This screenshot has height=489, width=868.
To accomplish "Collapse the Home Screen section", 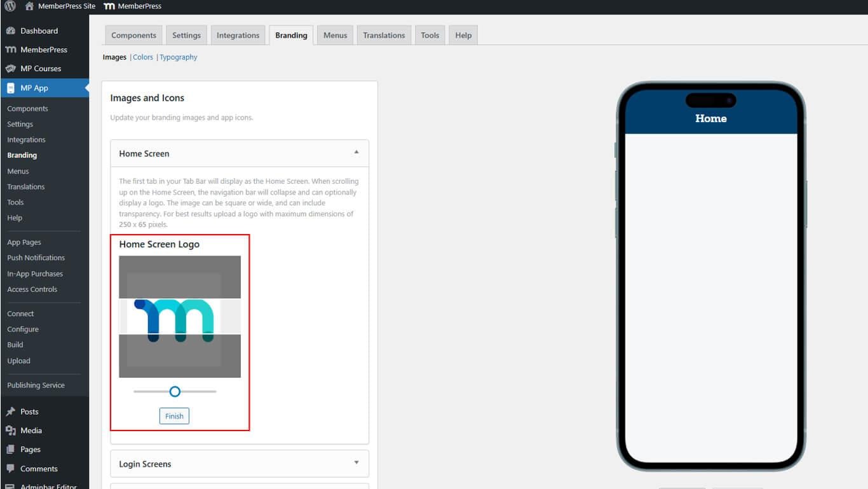I will (356, 153).
